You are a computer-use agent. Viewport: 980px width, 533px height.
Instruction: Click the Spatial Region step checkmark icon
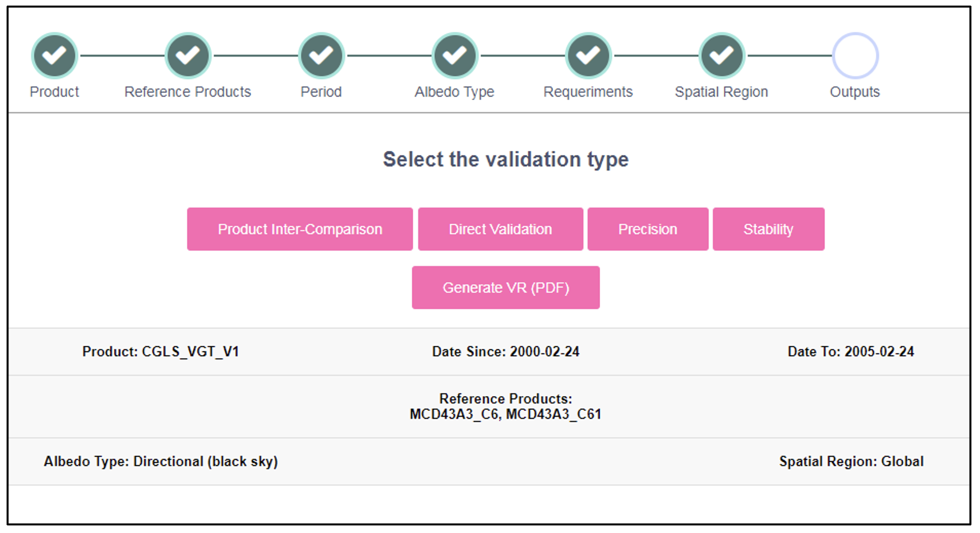[721, 56]
